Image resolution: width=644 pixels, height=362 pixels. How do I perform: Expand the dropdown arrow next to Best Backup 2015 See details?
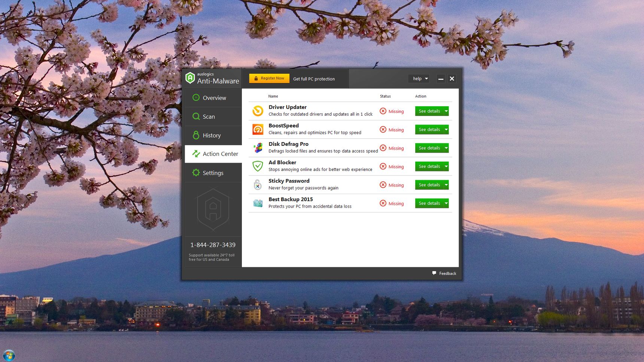tap(446, 203)
